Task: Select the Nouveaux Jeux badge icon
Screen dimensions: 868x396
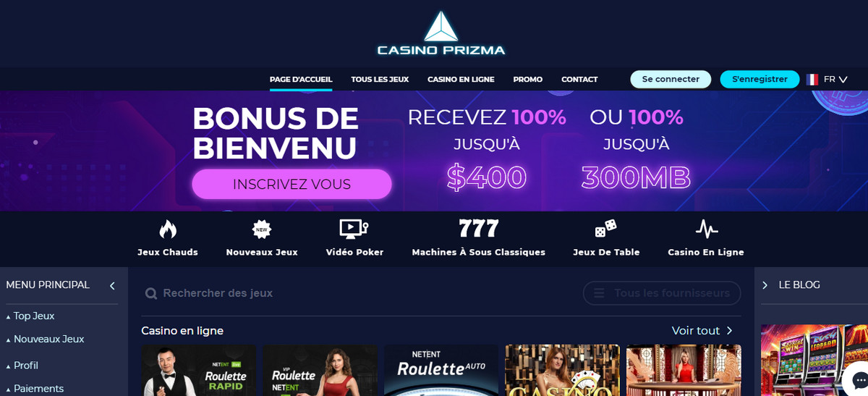Action: click(x=262, y=229)
